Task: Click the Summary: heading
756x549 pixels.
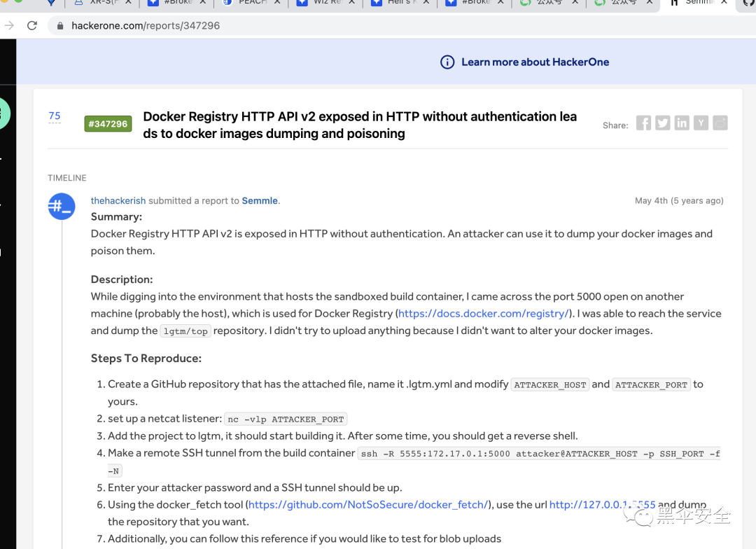Action: pyautogui.click(x=116, y=216)
